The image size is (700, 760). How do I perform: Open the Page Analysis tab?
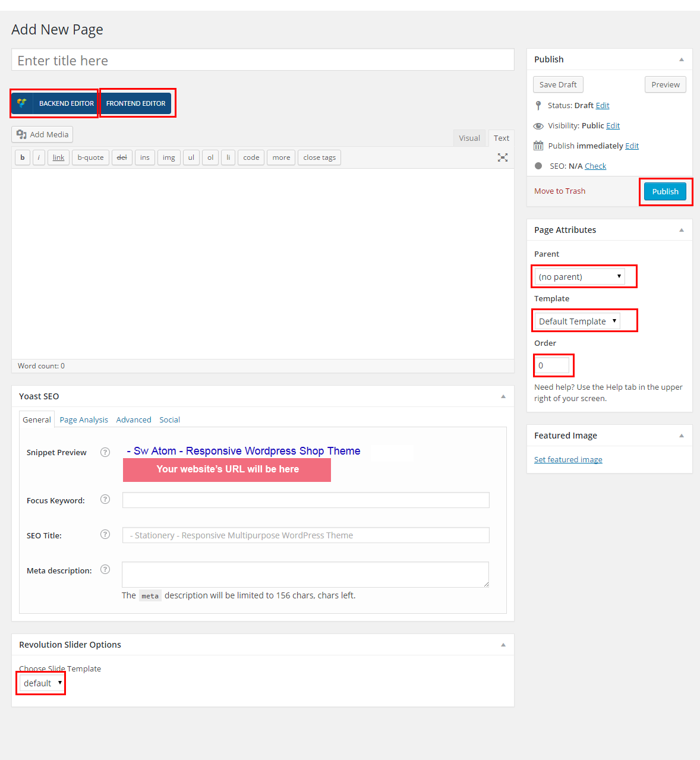point(84,420)
